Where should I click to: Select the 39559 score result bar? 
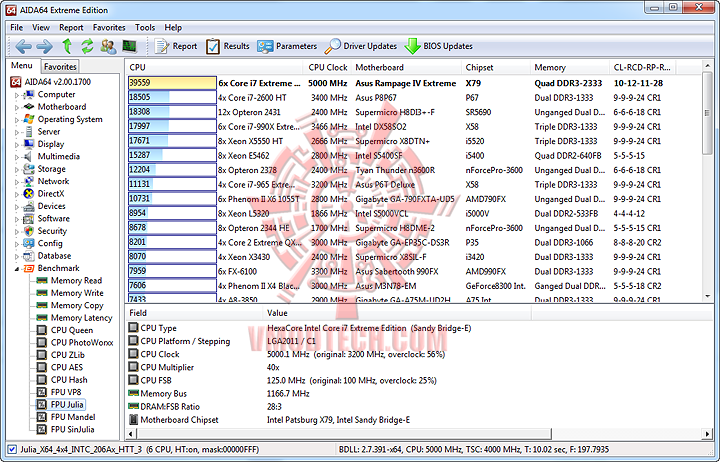point(172,83)
